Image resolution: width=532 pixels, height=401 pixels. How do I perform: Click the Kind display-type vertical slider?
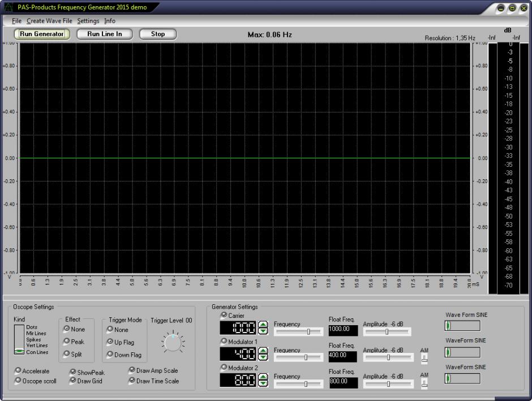pyautogui.click(x=19, y=340)
